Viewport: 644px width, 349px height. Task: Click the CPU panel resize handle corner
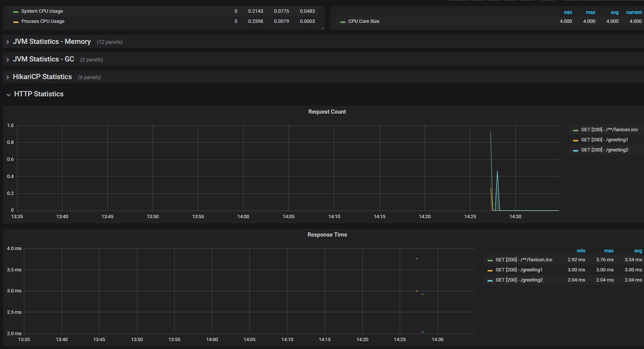coord(323,28)
